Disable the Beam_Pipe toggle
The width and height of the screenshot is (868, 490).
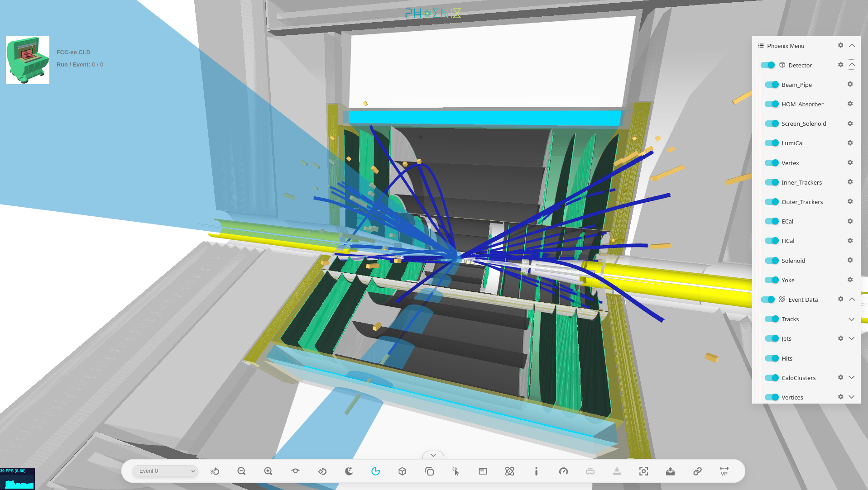click(x=772, y=85)
